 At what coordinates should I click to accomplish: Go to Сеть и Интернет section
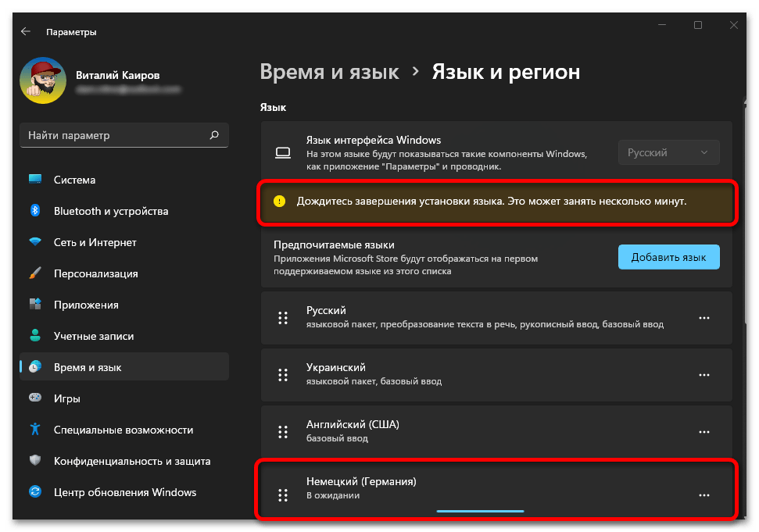click(124, 242)
